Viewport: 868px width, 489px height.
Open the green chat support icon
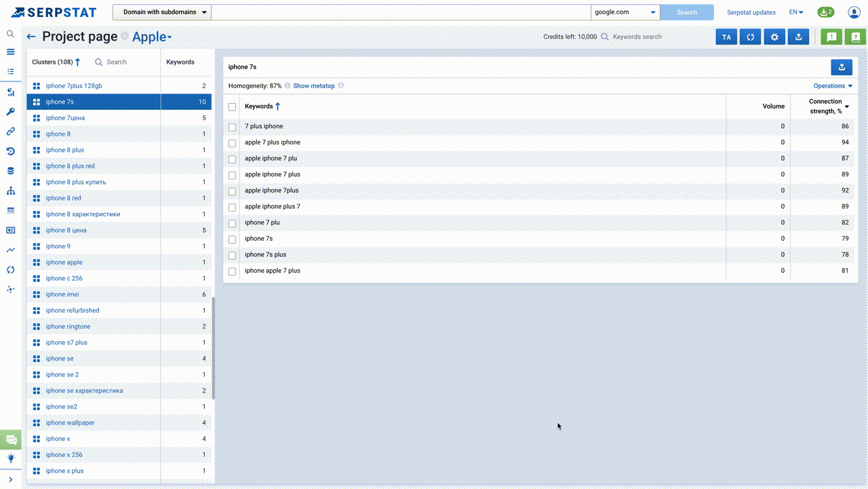[x=11, y=439]
